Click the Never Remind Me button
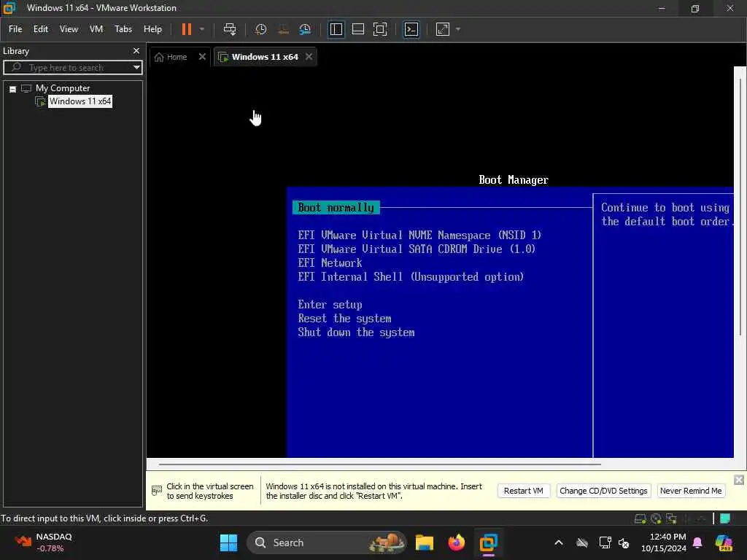This screenshot has width=747, height=560. 691,491
